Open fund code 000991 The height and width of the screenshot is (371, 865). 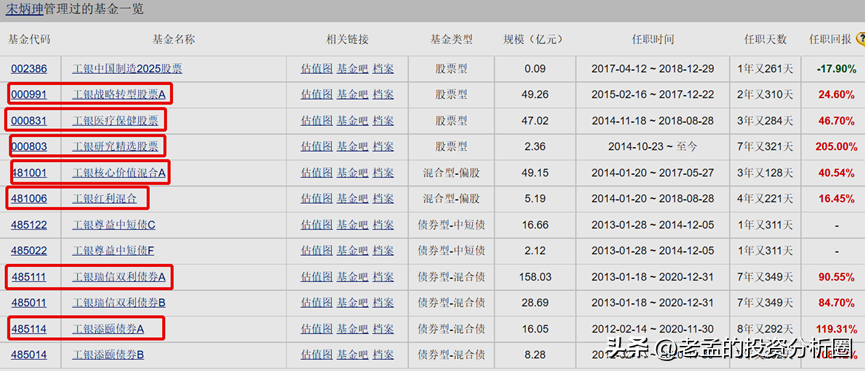[x=29, y=95]
